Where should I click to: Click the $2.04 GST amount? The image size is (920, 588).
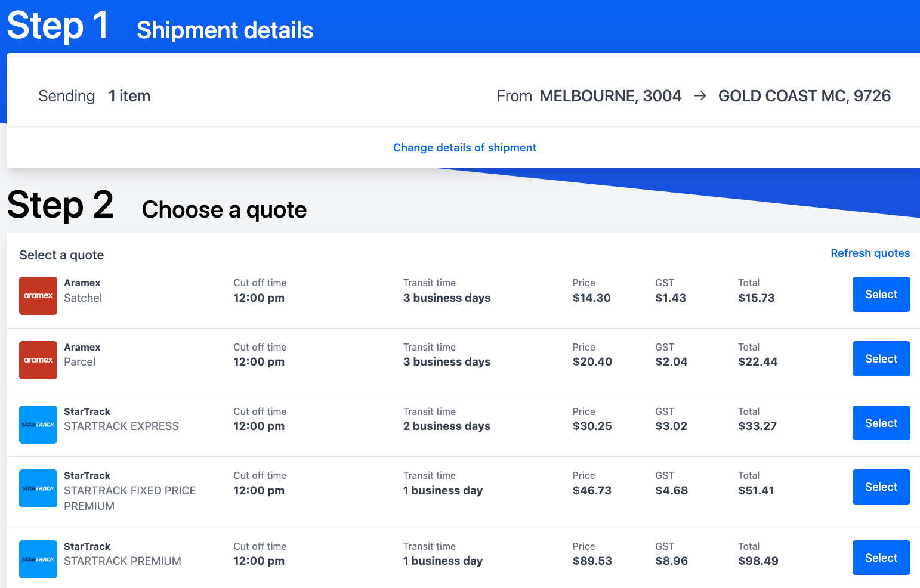pos(671,361)
